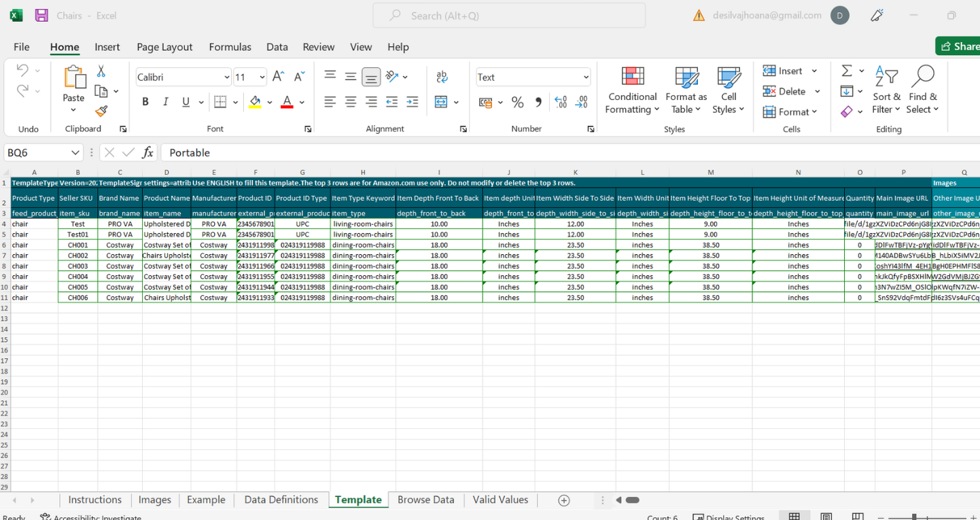Toggle Align Left for cells

(330, 102)
